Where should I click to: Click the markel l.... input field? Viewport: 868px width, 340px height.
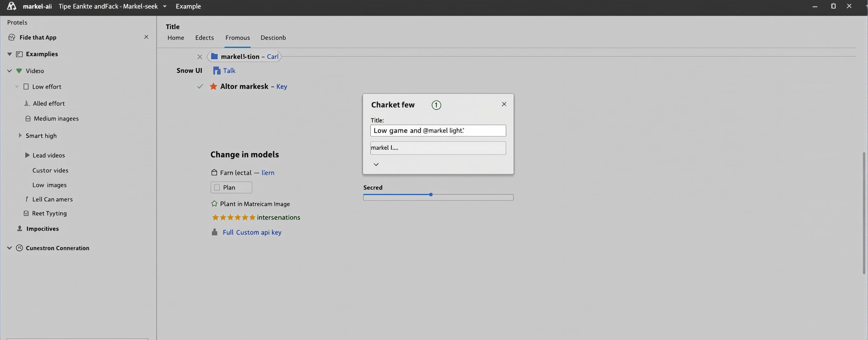[x=438, y=148]
